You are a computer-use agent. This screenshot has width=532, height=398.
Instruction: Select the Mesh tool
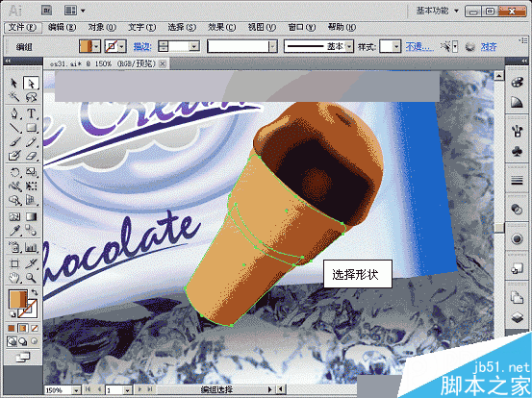coord(13,216)
